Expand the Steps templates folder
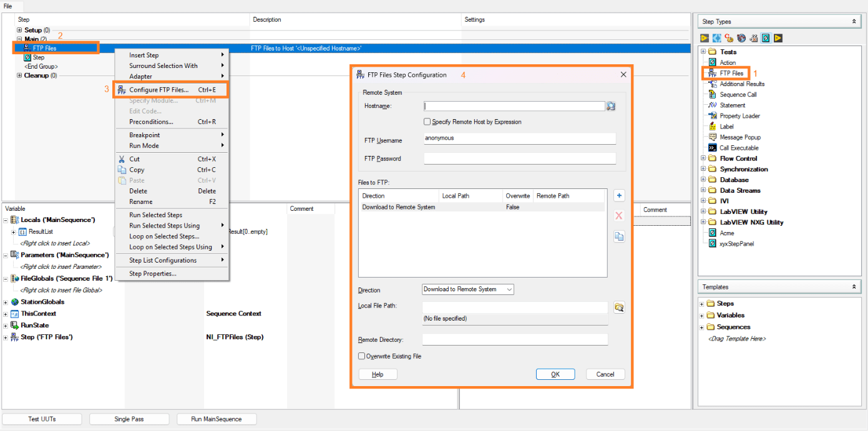The width and height of the screenshot is (868, 431). click(x=702, y=304)
